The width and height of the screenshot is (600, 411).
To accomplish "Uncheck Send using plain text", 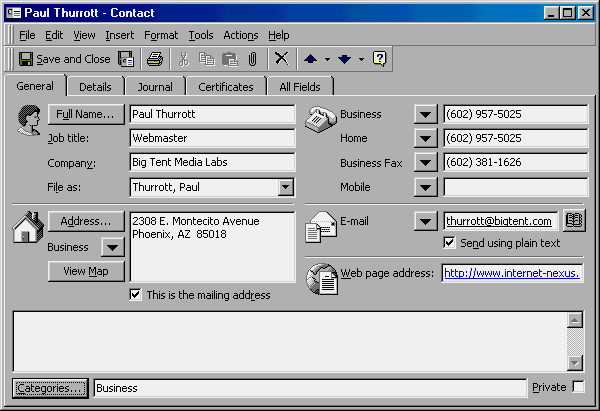I will 450,242.
